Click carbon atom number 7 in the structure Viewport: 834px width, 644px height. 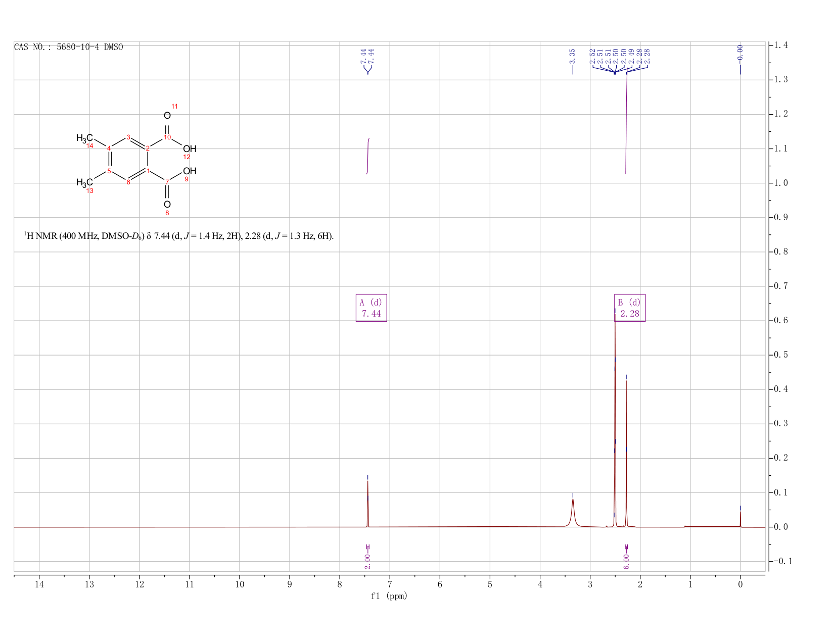167,182
